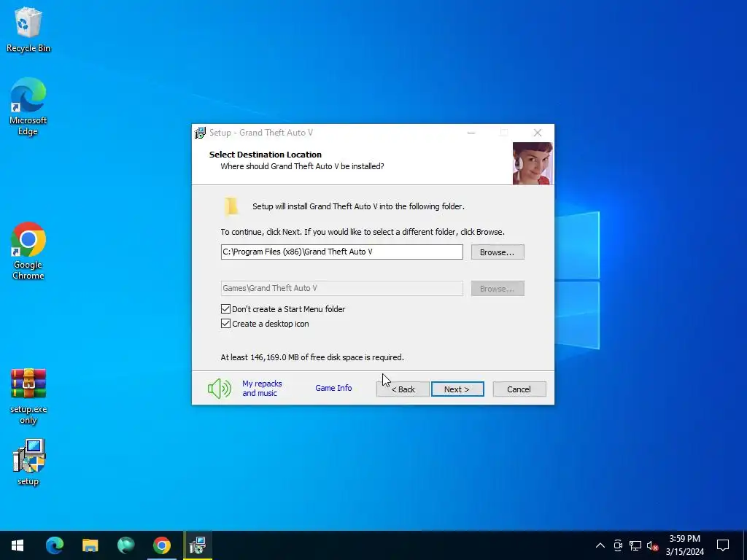Click the destination folder path field
This screenshot has width=747, height=560.
coord(341,252)
